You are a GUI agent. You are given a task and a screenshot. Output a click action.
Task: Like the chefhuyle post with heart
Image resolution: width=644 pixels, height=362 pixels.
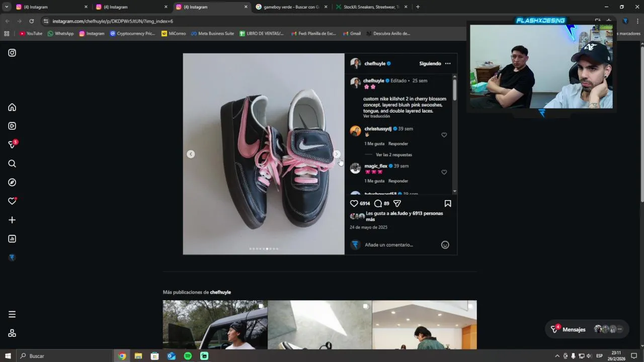pyautogui.click(x=354, y=204)
